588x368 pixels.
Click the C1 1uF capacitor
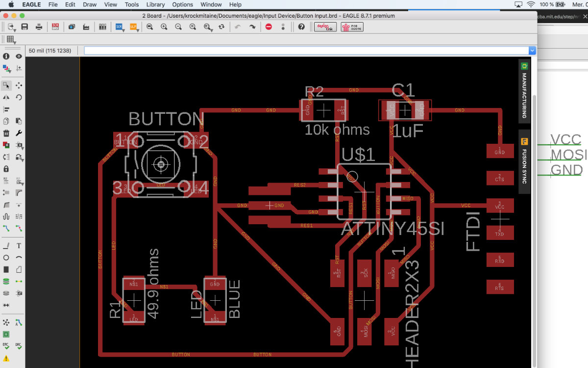click(405, 110)
